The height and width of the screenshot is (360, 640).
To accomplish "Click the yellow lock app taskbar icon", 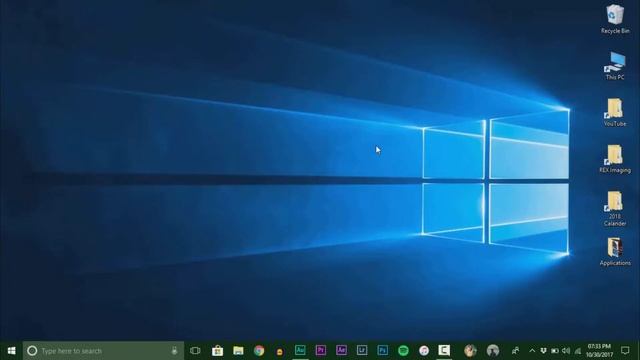I will coord(280,351).
